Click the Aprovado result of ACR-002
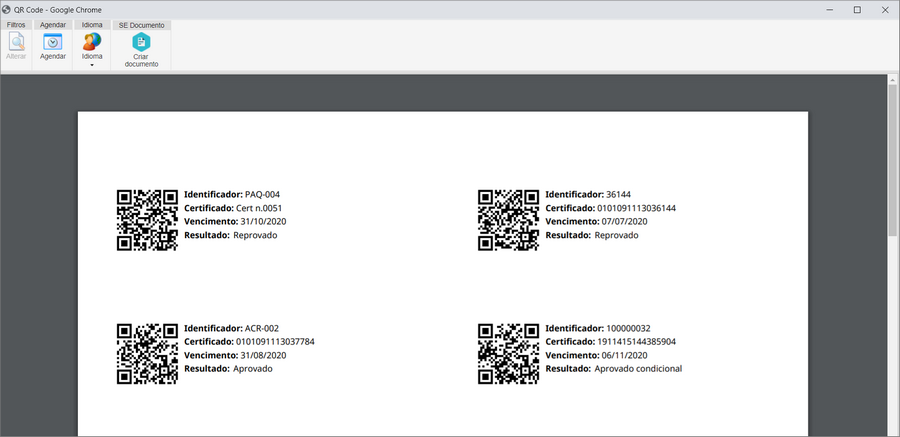The image size is (900, 437). [x=253, y=369]
